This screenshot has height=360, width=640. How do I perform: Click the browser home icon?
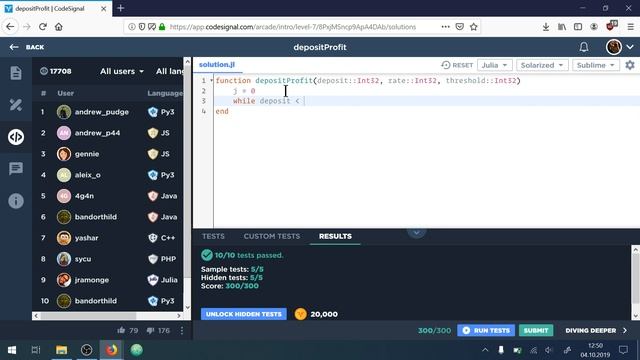pos(59,27)
